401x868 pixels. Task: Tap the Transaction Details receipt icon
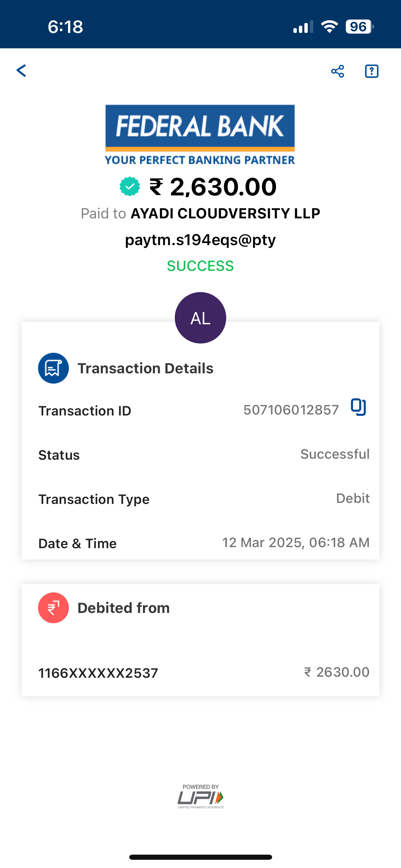click(x=53, y=368)
